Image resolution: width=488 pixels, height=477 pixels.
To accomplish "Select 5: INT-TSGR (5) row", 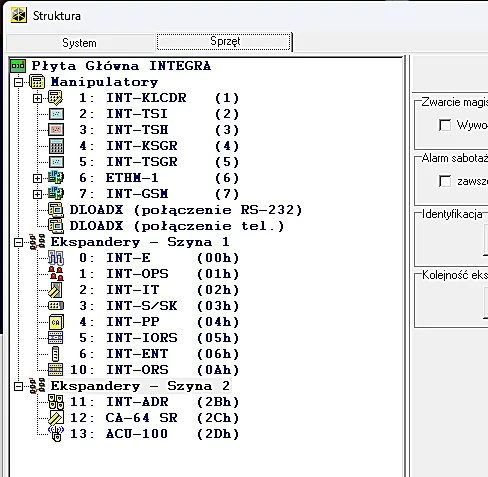I will click(159, 162).
